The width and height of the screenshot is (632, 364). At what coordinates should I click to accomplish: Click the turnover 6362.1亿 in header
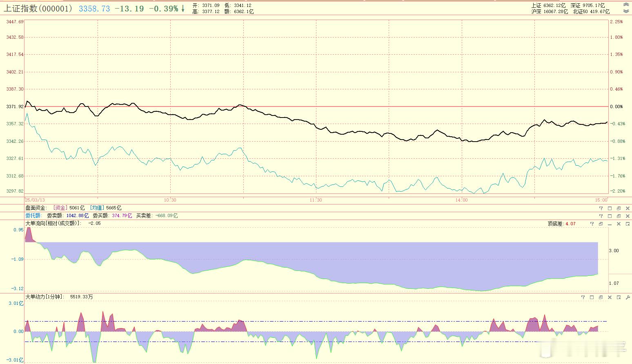(244, 11)
